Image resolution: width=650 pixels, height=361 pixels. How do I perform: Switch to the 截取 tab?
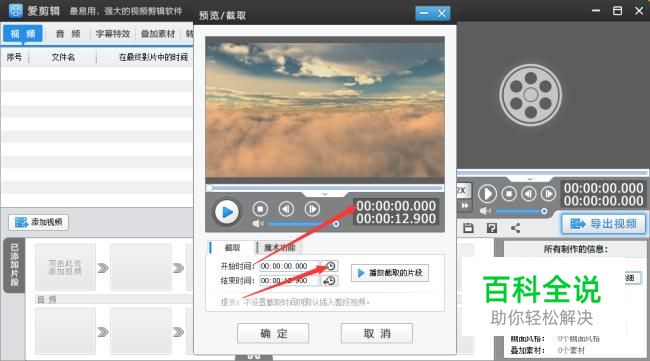[x=232, y=247]
